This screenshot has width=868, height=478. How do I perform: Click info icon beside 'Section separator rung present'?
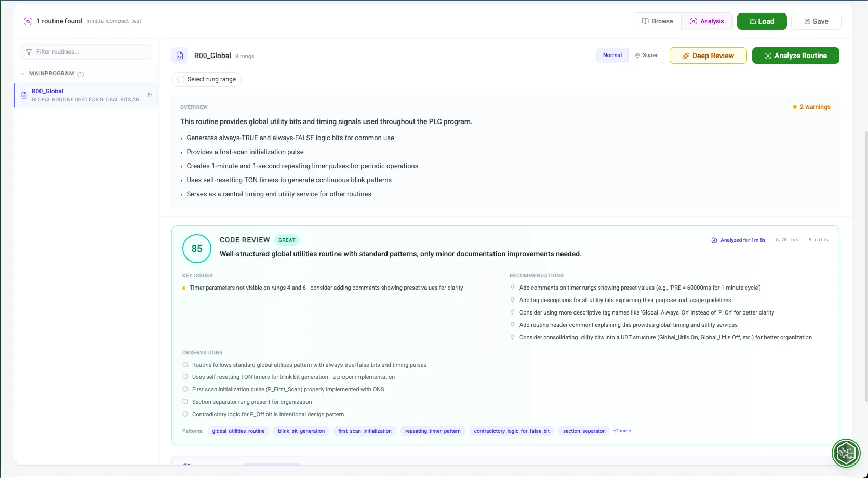(x=185, y=402)
